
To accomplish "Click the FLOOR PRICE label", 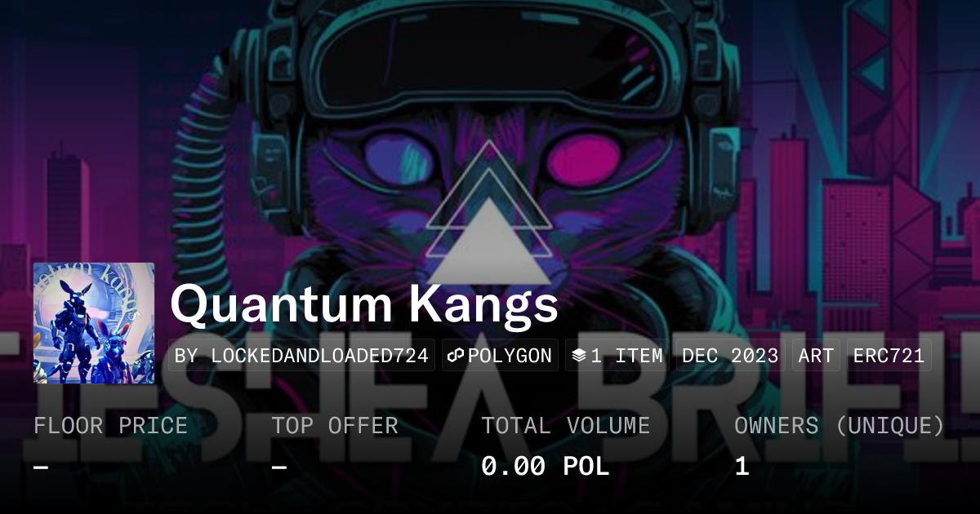I will (x=110, y=425).
